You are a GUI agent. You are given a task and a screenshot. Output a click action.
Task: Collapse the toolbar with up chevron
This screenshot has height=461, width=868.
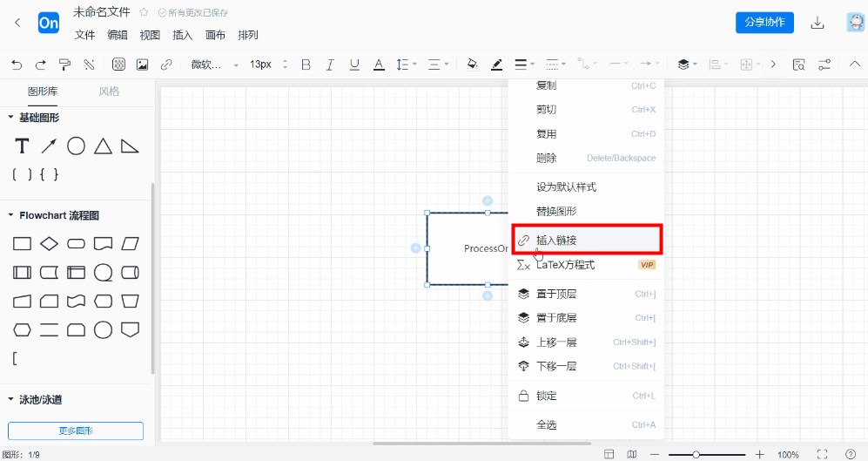click(855, 64)
